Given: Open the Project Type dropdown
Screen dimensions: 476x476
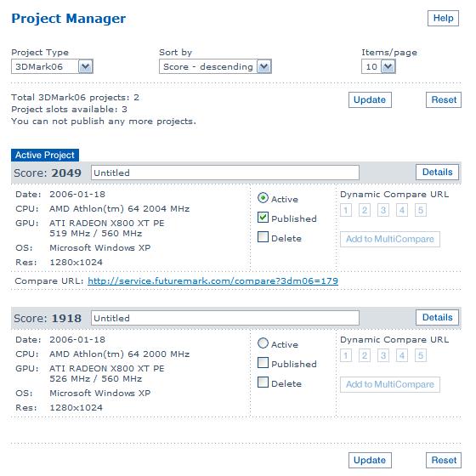Looking at the screenshot, I should point(52,66).
